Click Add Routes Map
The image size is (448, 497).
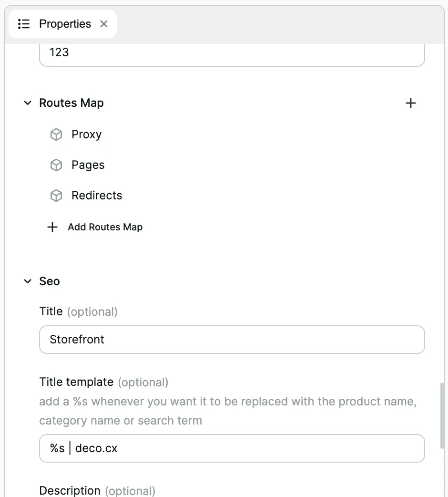coord(105,227)
